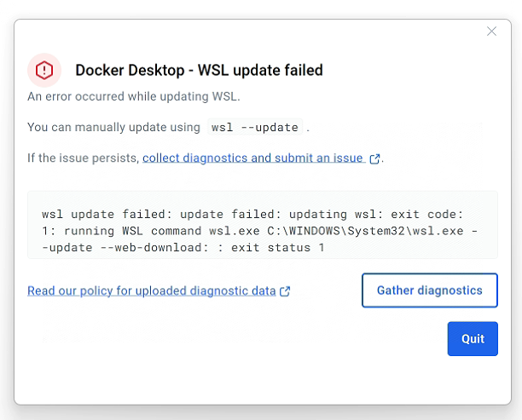Close the dialog with the X icon
Viewport: 522px width, 420px height.
click(491, 32)
